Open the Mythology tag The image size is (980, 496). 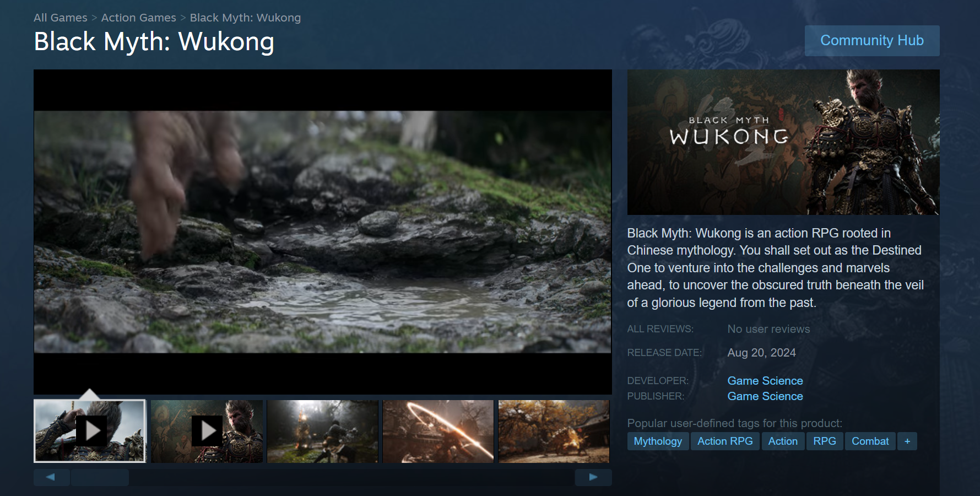658,441
